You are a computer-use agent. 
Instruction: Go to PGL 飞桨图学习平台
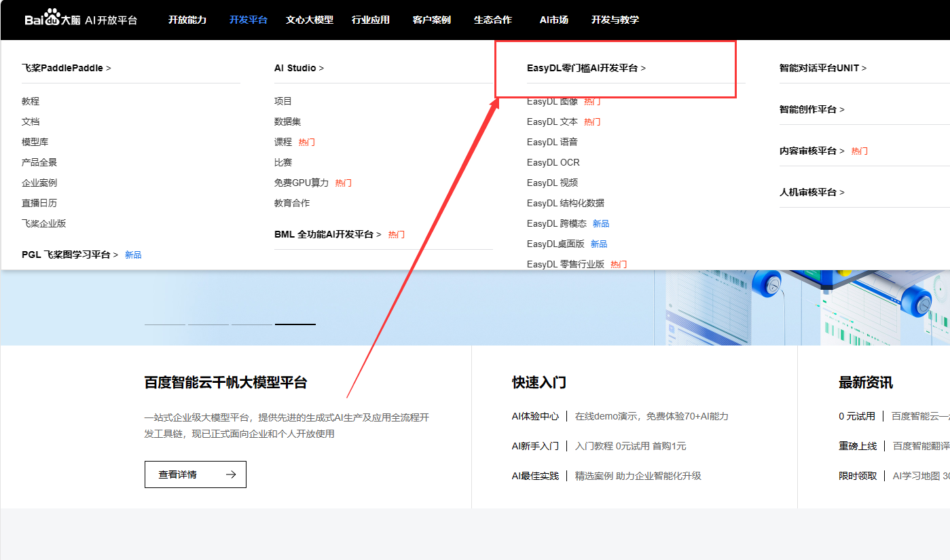tap(70, 255)
